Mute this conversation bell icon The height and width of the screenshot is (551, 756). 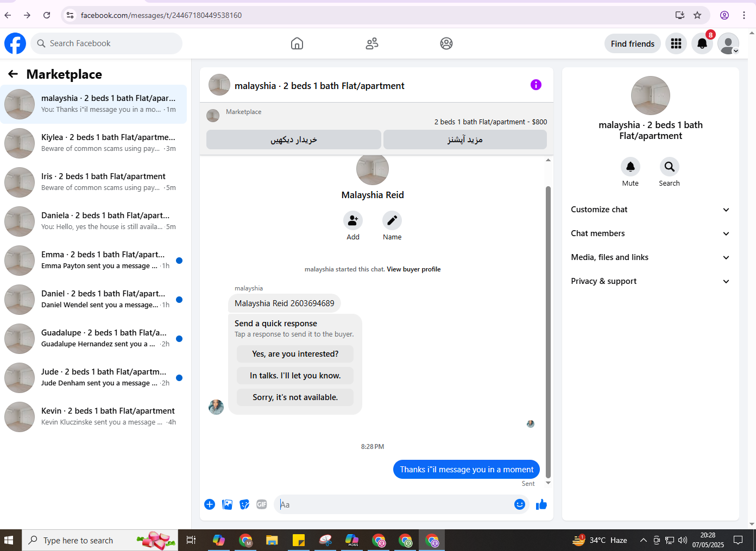tap(631, 167)
